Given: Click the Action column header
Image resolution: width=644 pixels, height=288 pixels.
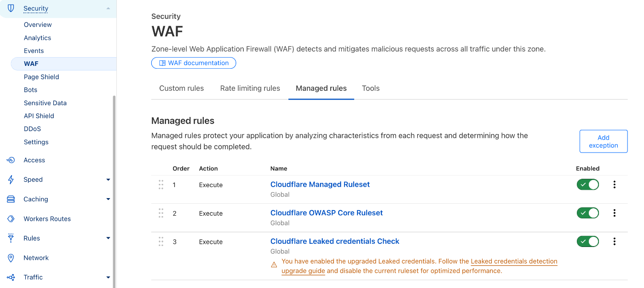Looking at the screenshot, I should (x=208, y=169).
